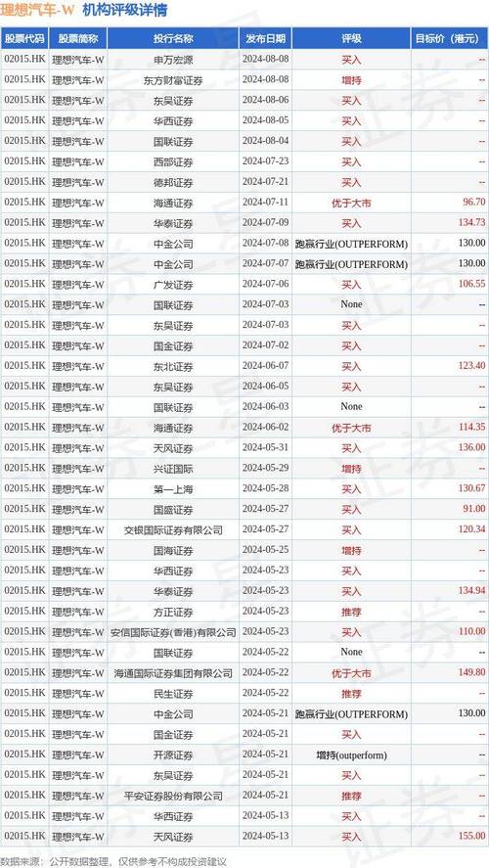Click the target price 134.94
The height and width of the screenshot is (868, 489).
[x=471, y=591]
